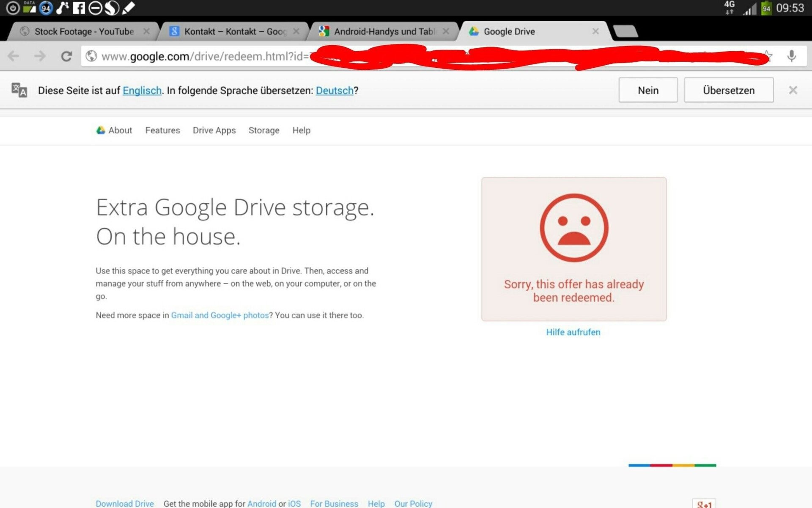Screen dimensions: 812x508
Task: Click the translate icon in the infobar
Action: [x=19, y=90]
